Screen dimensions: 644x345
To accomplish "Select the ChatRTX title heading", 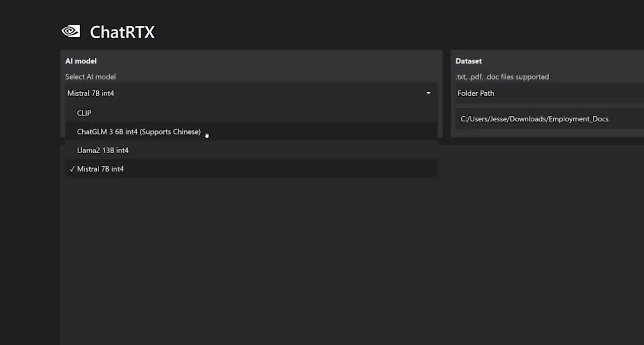I will click(122, 32).
